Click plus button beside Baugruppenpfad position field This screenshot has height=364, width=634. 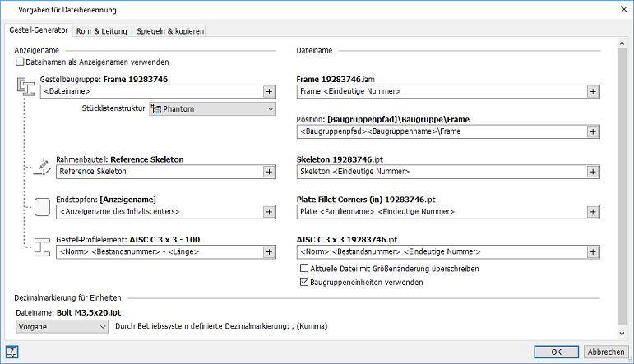point(592,131)
